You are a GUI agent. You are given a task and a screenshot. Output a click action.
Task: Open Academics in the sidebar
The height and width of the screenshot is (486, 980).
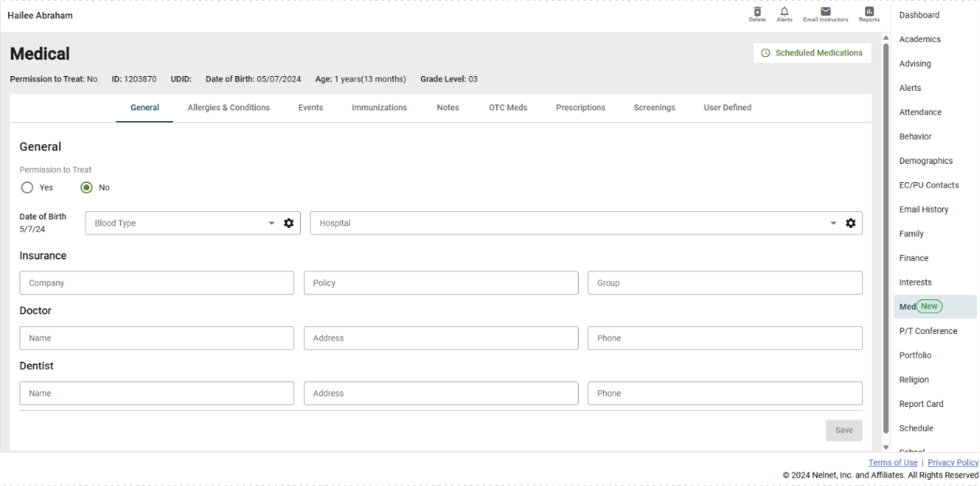click(920, 40)
